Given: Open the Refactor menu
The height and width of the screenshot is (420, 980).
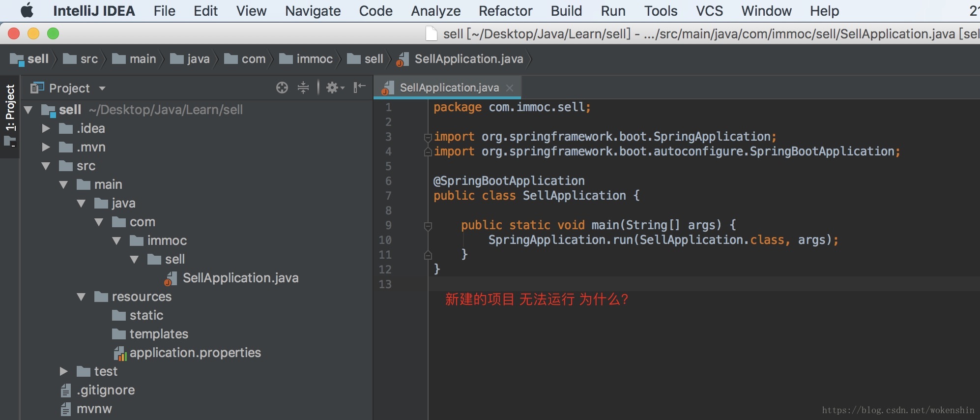Looking at the screenshot, I should (505, 11).
